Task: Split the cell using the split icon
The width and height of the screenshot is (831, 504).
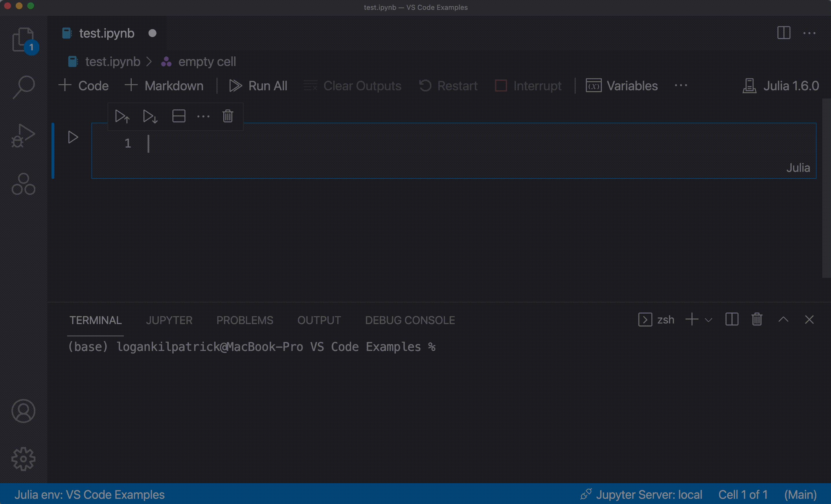Action: click(x=179, y=116)
